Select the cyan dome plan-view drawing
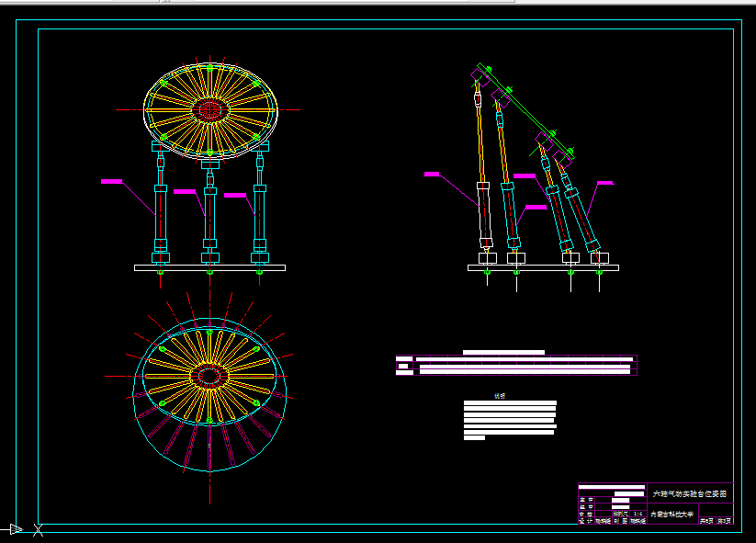Image resolution: width=756 pixels, height=543 pixels. pos(210,395)
